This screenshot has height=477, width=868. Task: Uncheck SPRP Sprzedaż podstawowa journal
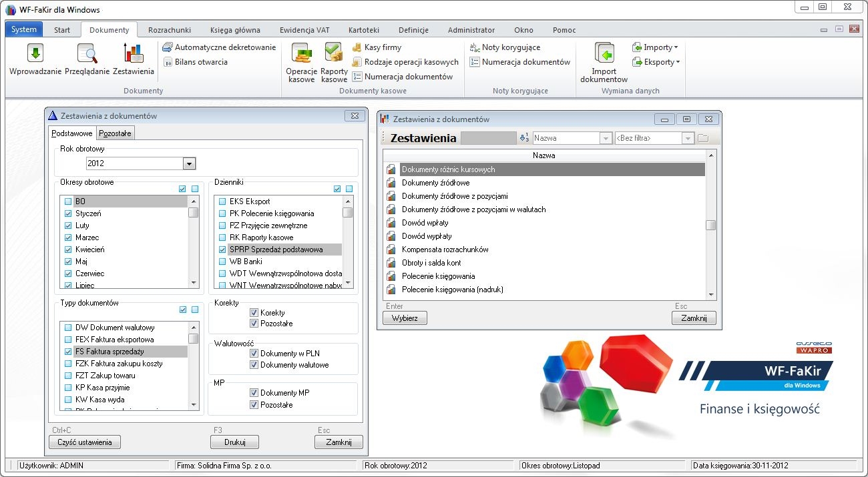point(222,250)
